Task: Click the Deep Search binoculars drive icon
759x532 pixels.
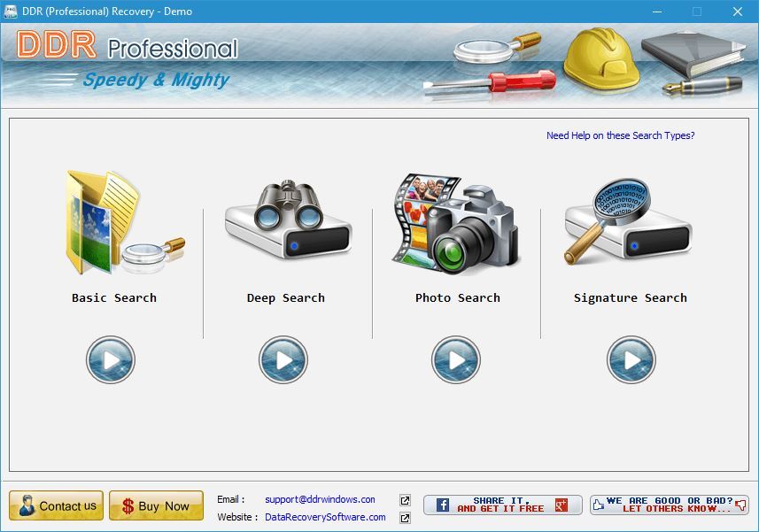Action: point(289,220)
